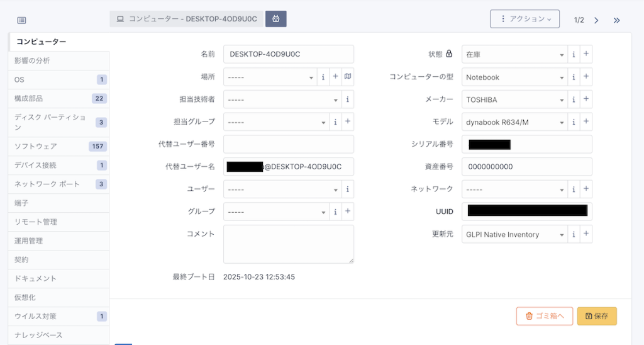Viewport: 644px width, 345px height.
Task: Switch to the ソフトウェア tab
Action: coord(36,147)
